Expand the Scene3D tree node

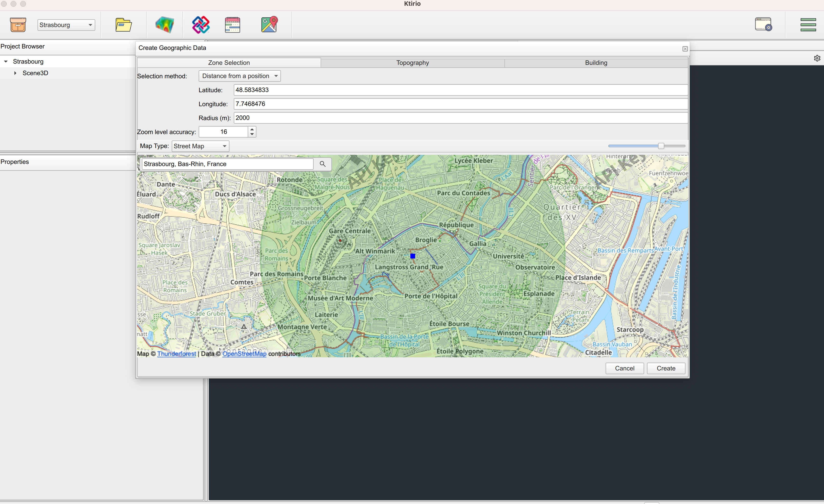(15, 73)
